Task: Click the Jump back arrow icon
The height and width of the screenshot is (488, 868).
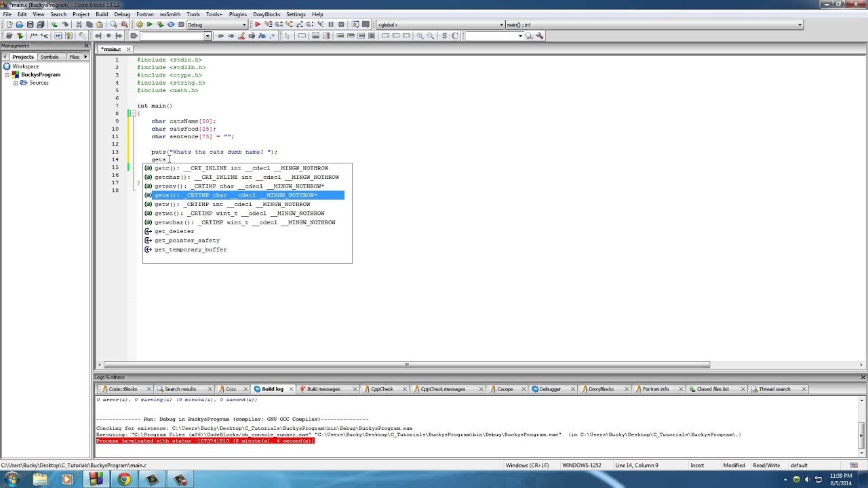Action: coord(220,35)
